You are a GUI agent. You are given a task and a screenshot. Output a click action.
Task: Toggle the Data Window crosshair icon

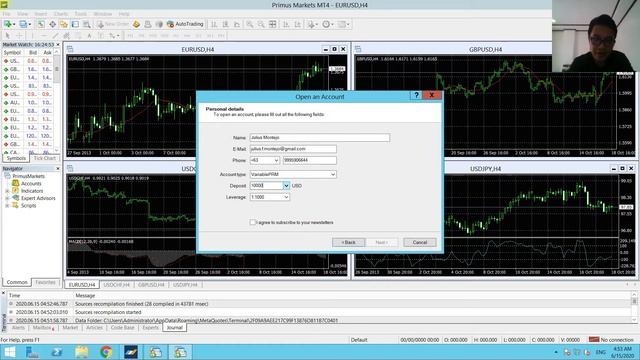click(x=53, y=24)
